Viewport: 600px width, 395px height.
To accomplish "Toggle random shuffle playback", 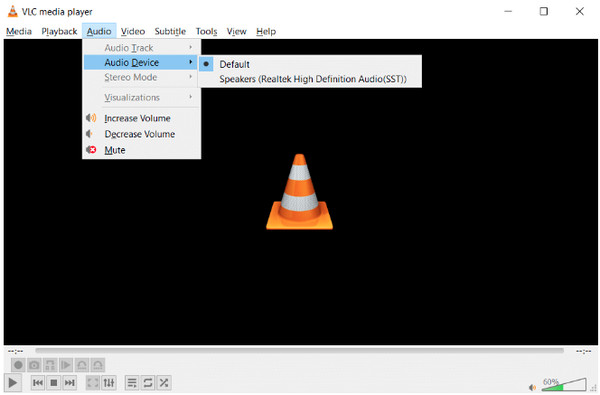I will 164,382.
